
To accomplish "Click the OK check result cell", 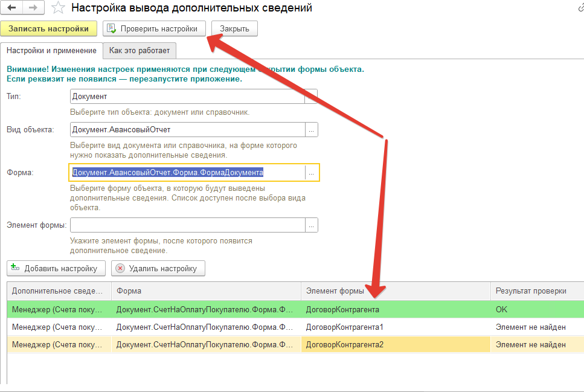I will point(537,309).
